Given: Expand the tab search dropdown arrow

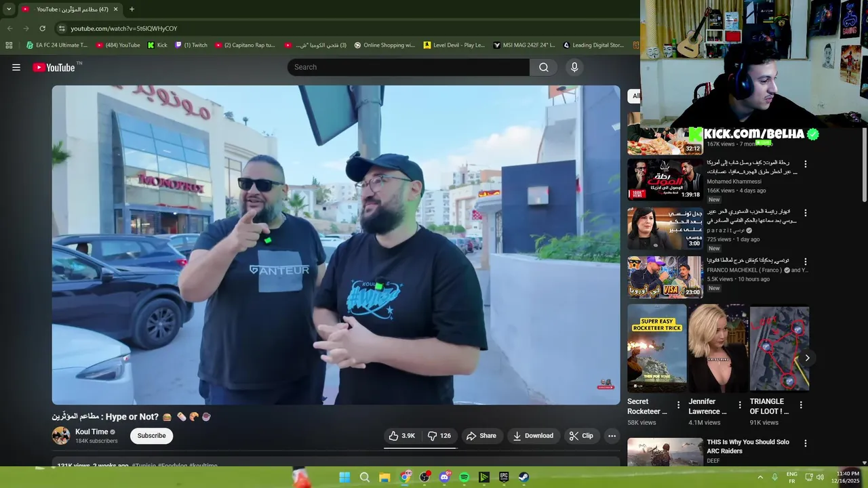Looking at the screenshot, I should [8, 9].
